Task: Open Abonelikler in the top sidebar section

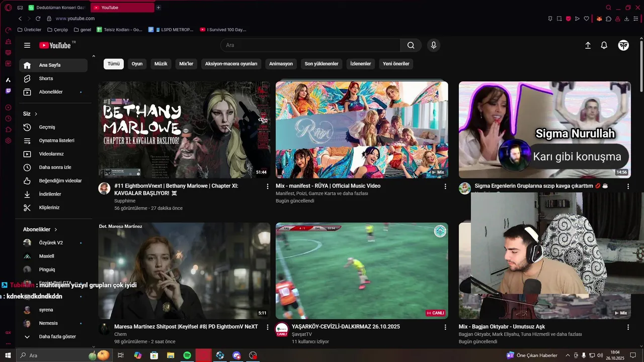Action: click(x=53, y=92)
